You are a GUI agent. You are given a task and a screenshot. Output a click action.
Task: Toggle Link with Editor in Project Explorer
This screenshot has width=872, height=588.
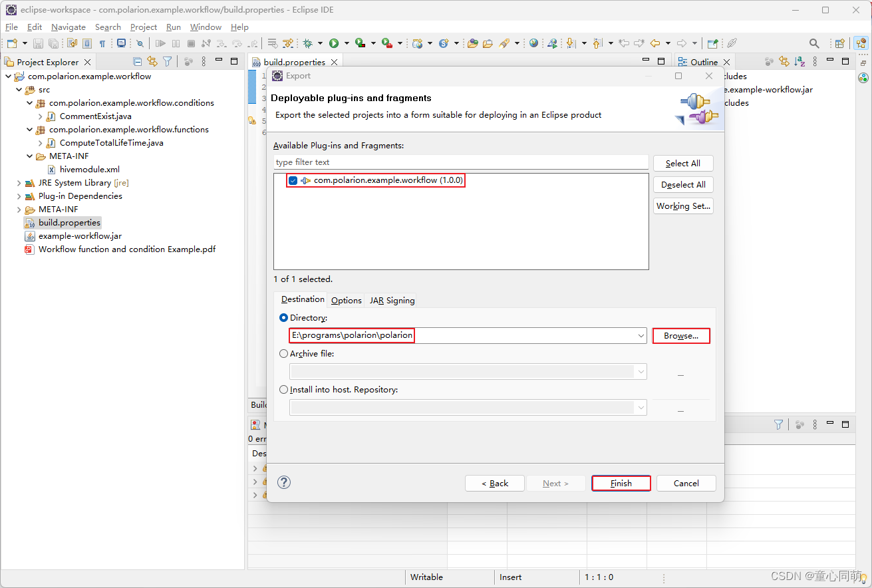coord(152,61)
